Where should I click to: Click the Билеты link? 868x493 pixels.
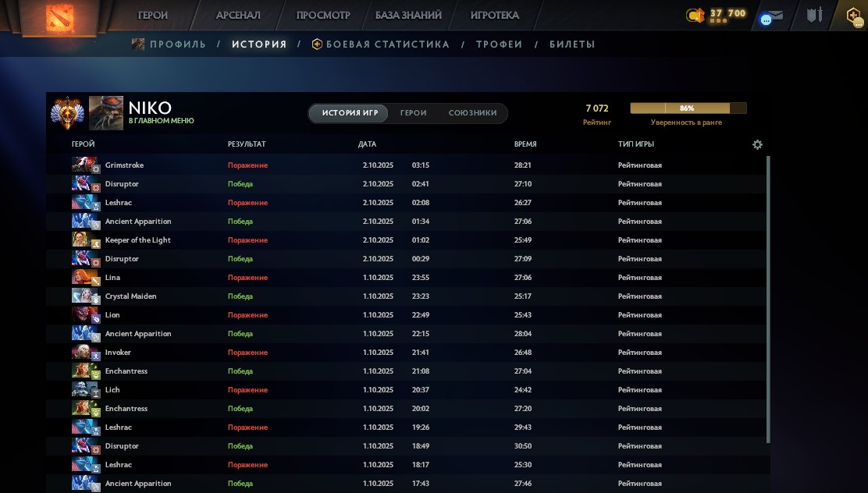click(571, 44)
